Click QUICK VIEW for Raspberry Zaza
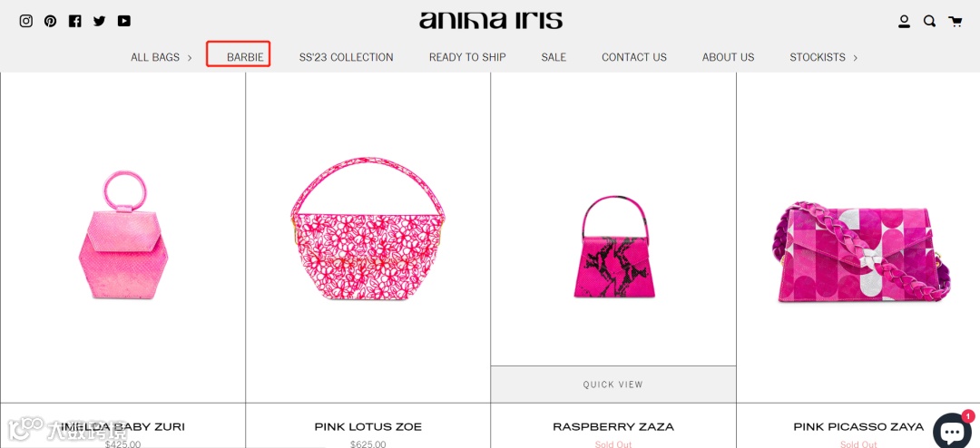980x448 pixels. pos(613,385)
